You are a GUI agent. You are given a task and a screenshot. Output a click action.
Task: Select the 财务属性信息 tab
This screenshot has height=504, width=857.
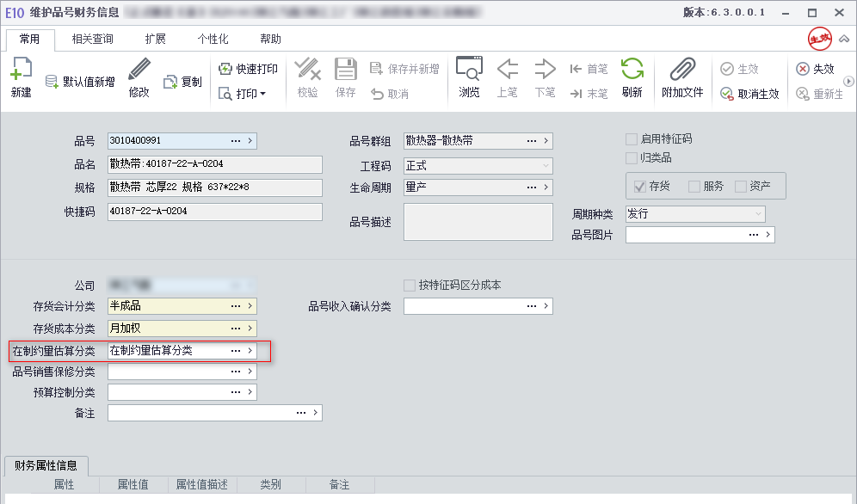coord(46,465)
